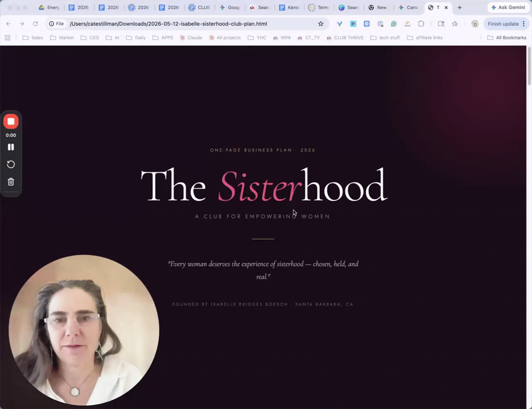
Task: Open the CLUB THRIVE bookmark
Action: tap(345, 37)
